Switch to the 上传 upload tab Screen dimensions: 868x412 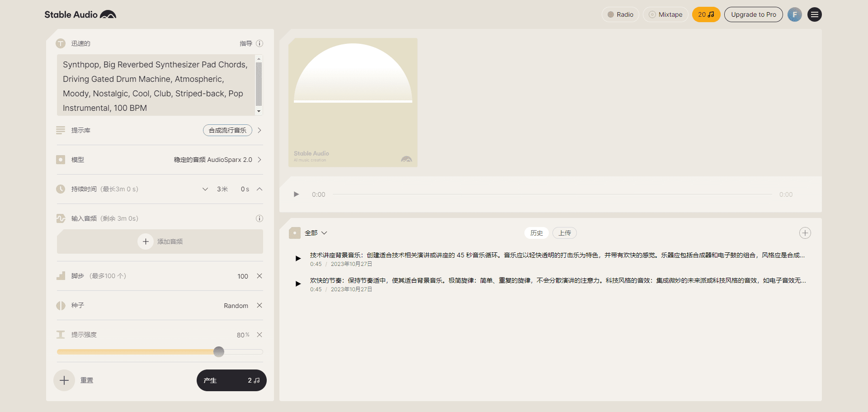pyautogui.click(x=565, y=233)
